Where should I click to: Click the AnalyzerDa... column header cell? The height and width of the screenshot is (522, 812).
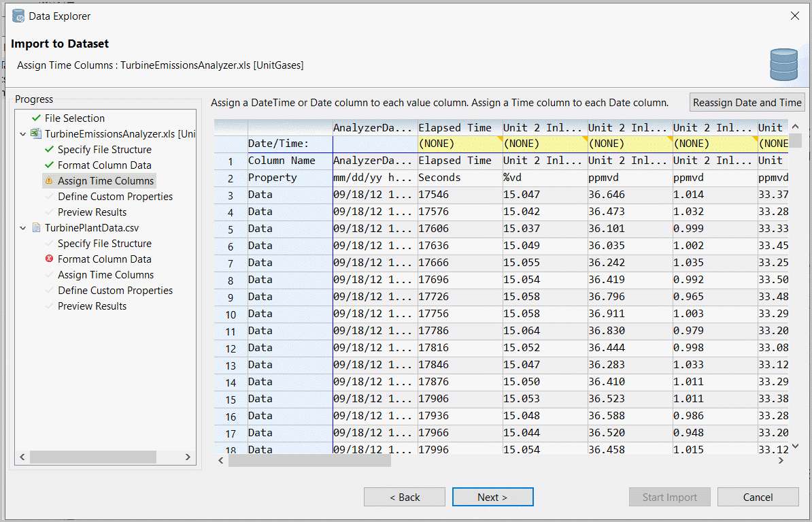[x=374, y=127]
